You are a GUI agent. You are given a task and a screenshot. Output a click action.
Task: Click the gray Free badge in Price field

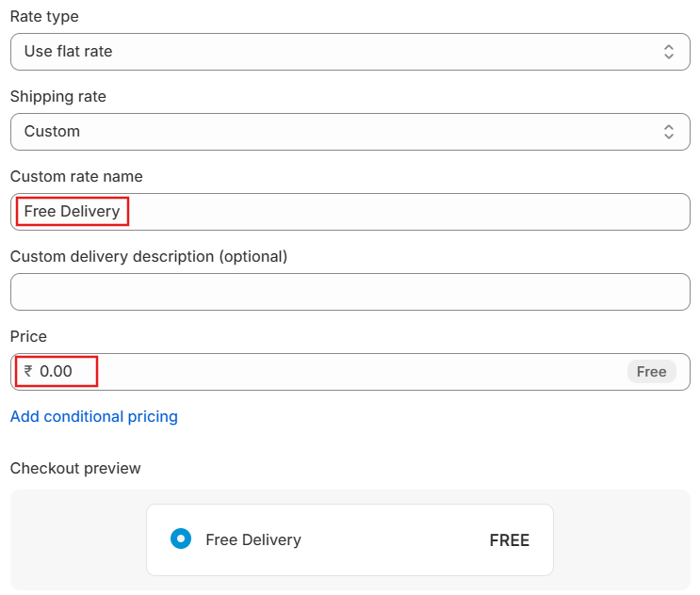pyautogui.click(x=651, y=372)
